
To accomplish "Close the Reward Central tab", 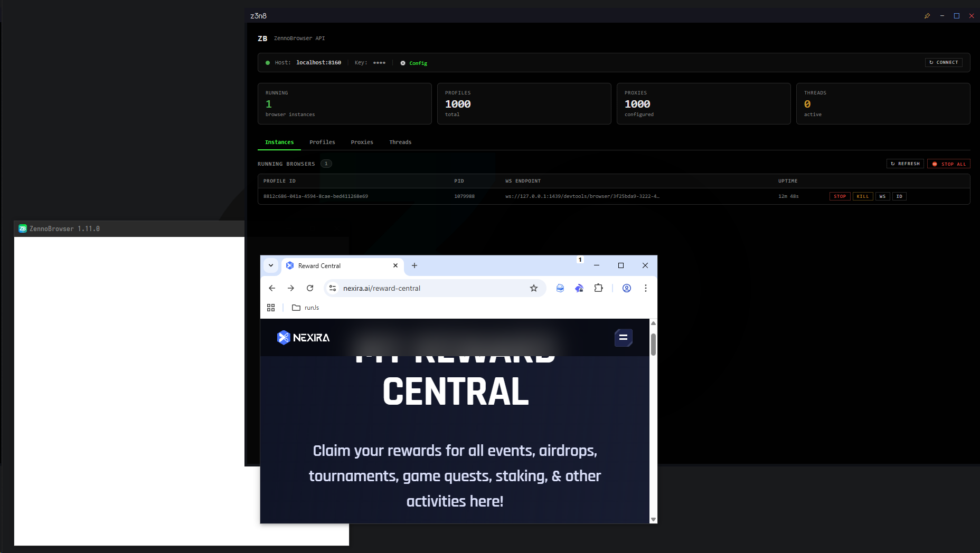I will 395,265.
